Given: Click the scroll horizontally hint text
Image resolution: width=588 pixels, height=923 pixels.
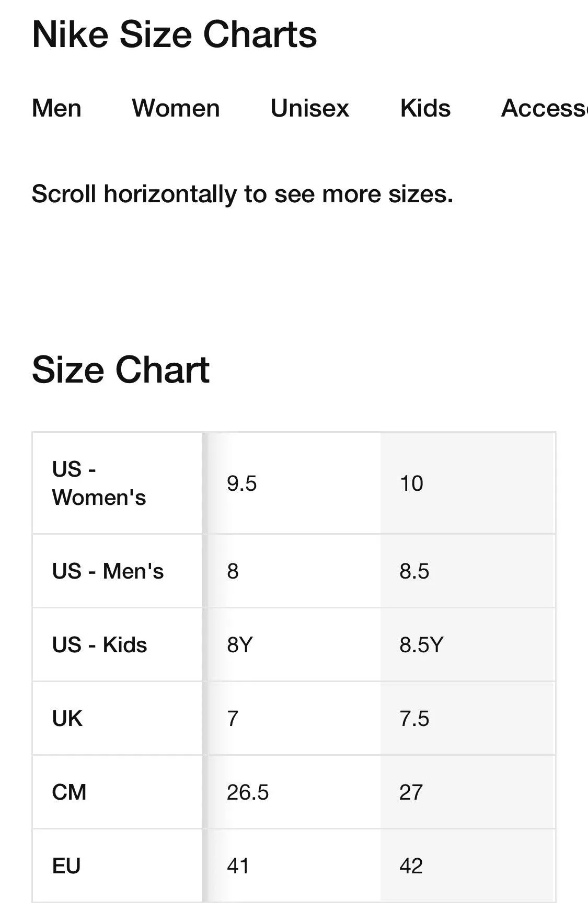Looking at the screenshot, I should coord(242,194).
